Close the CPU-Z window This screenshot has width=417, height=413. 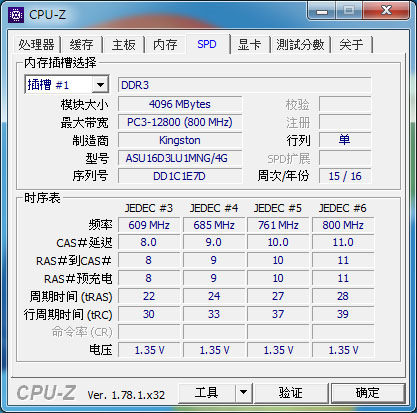[x=386, y=10]
